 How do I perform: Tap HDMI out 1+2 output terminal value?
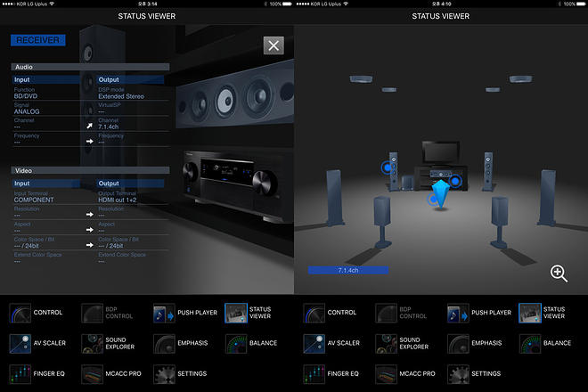(x=118, y=200)
